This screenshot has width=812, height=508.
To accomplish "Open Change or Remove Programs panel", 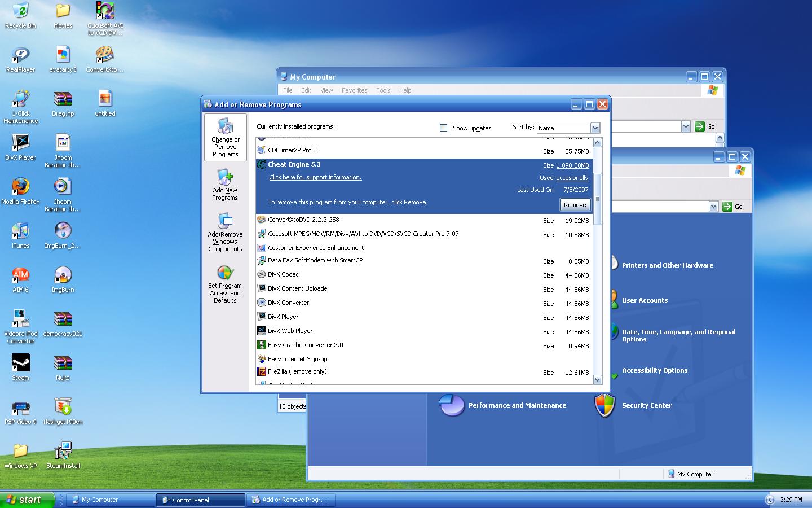I will click(225, 138).
